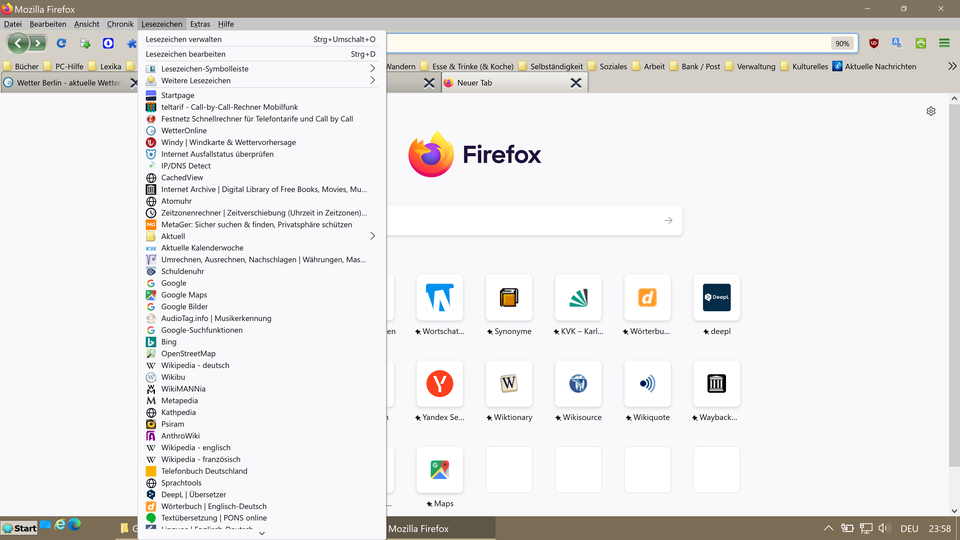
Task: Choose Lesezeichen bearbeiten menu entry
Action: pyautogui.click(x=261, y=54)
